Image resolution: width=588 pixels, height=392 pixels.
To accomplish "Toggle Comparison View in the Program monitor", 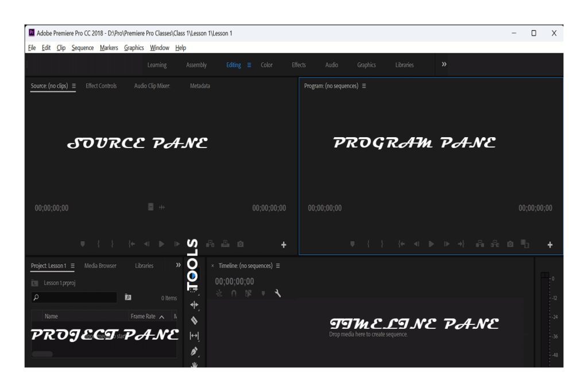I will tap(524, 244).
